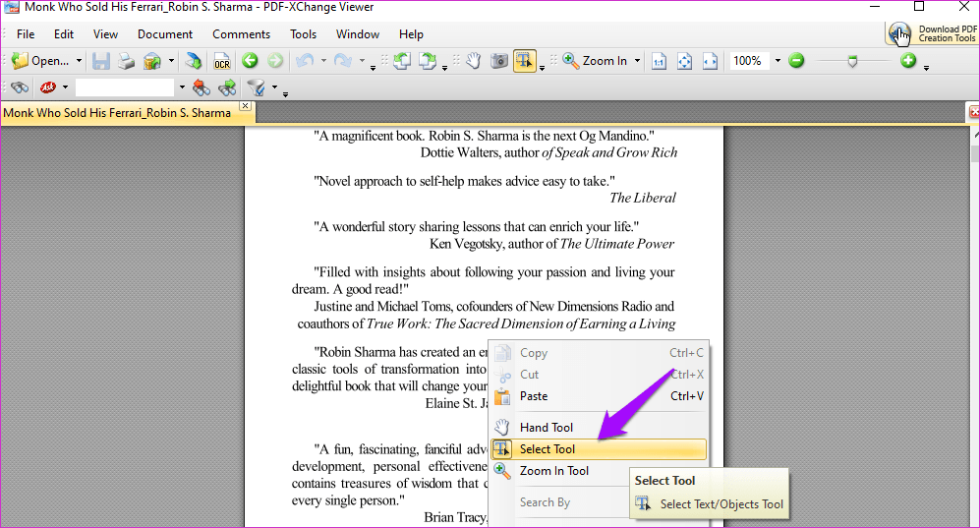Open the View menu
The width and height of the screenshot is (980, 528).
point(105,34)
